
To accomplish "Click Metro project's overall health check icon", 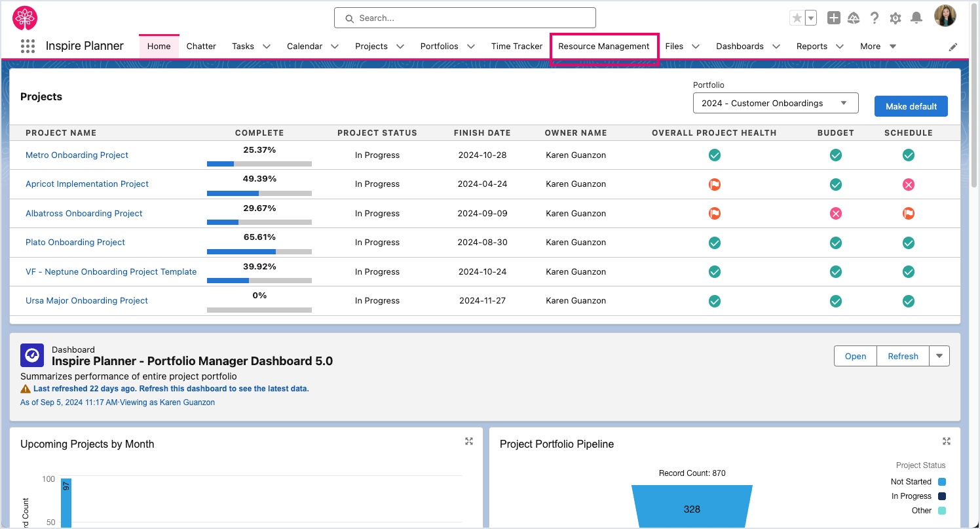I will pyautogui.click(x=715, y=155).
